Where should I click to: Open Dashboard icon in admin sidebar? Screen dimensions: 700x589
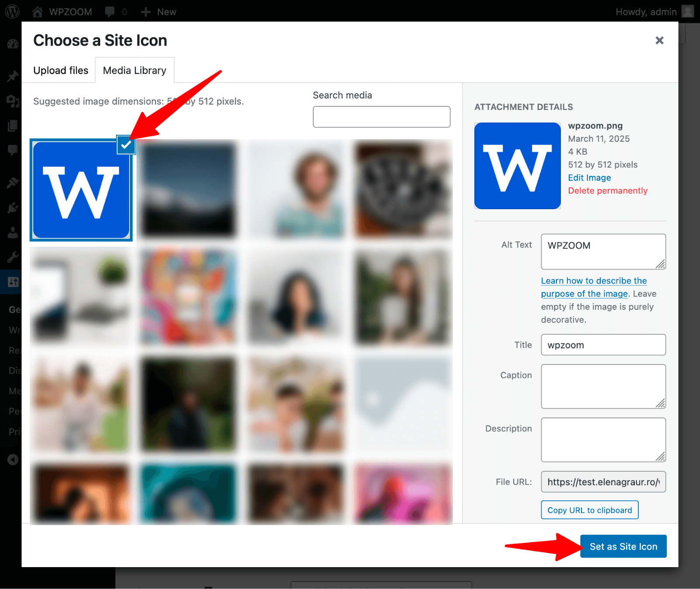13,44
